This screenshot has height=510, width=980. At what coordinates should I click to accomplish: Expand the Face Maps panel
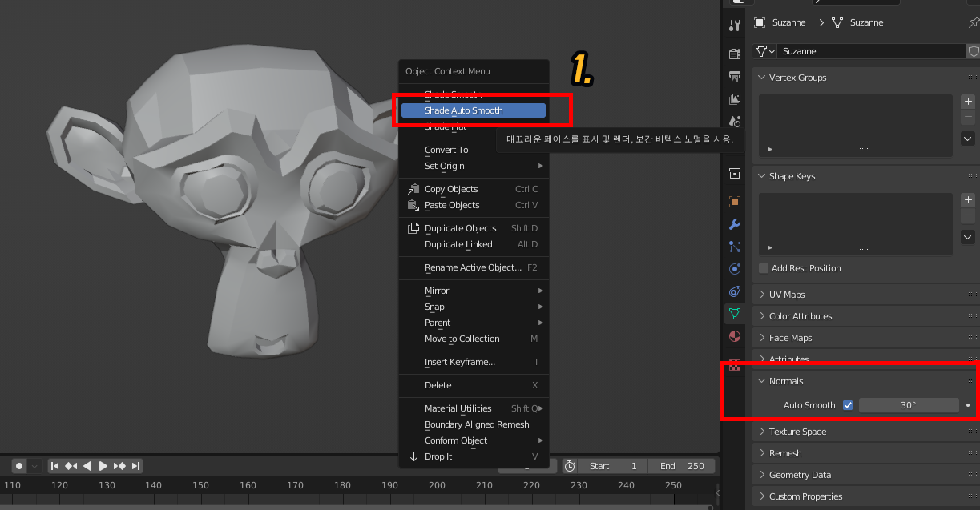coord(762,338)
